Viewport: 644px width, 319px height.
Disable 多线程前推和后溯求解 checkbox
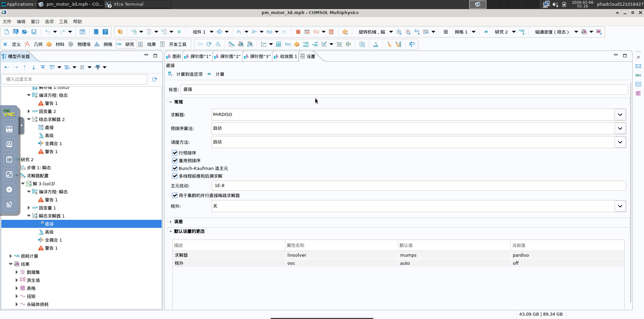175,176
